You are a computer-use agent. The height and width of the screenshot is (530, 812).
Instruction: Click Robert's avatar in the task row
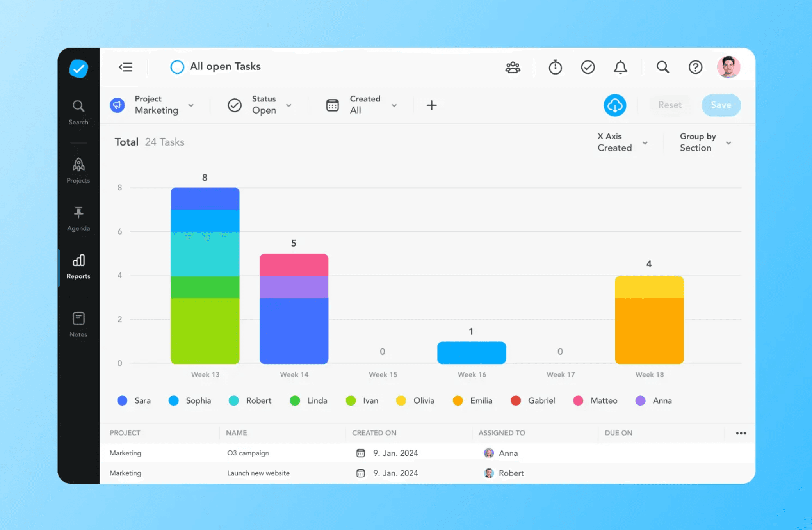[x=489, y=473]
